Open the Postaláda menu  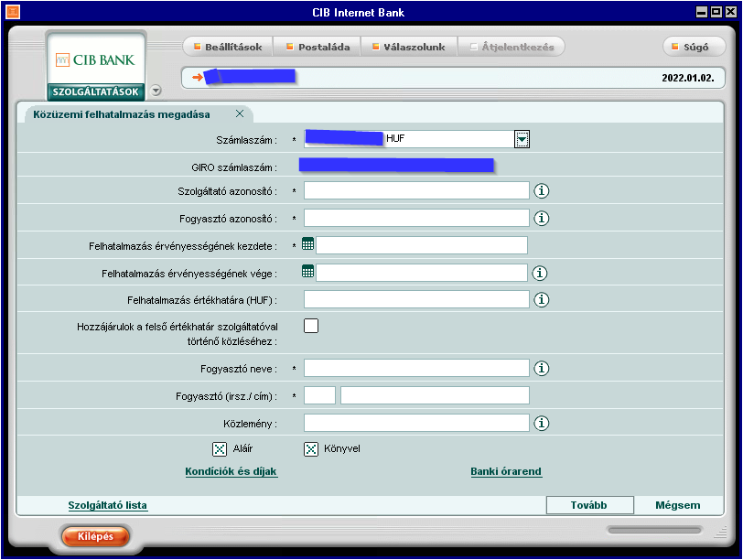coord(318,47)
